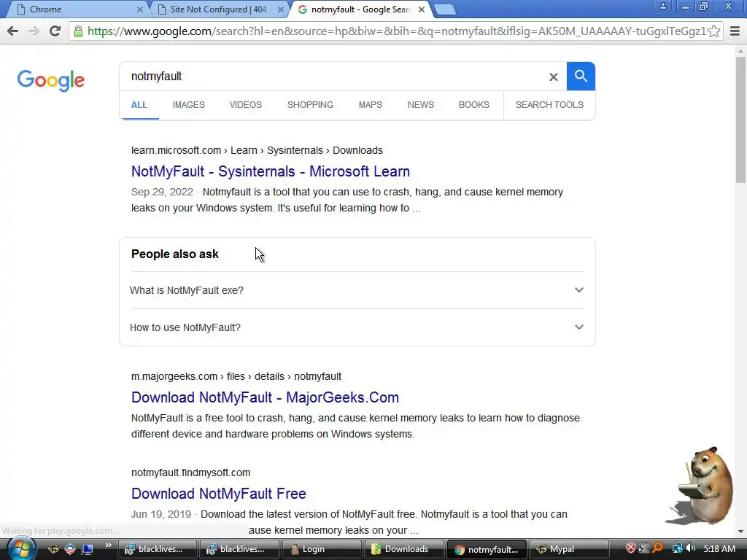Viewport: 747px width, 560px height.
Task: Reload the current page
Action: point(55,31)
